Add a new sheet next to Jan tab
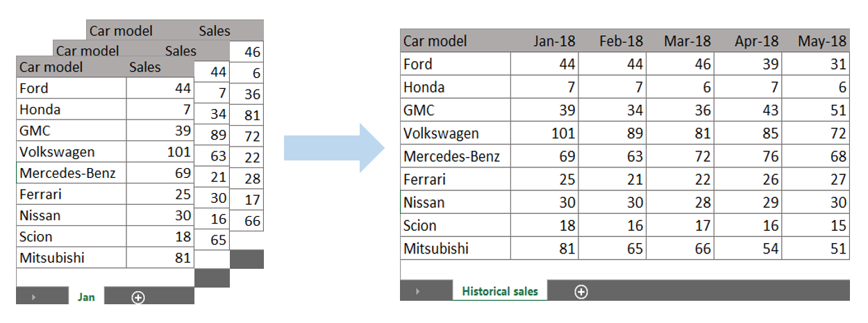Screen dimensions: 868x323 (138, 297)
